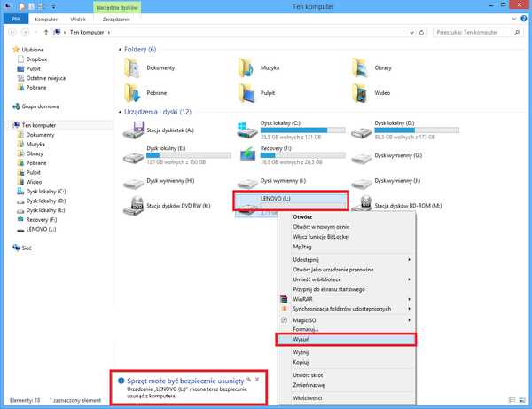Switch to details view in status bar

(x=512, y=400)
